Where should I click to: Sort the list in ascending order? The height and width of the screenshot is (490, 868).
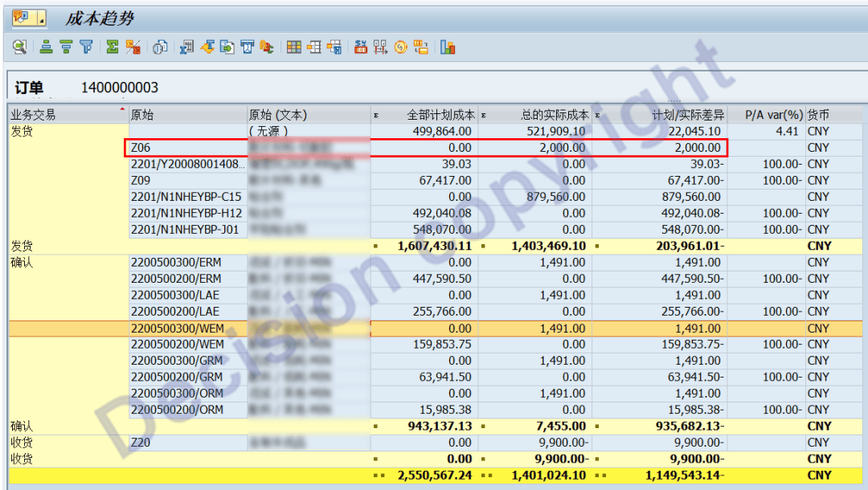click(x=47, y=47)
